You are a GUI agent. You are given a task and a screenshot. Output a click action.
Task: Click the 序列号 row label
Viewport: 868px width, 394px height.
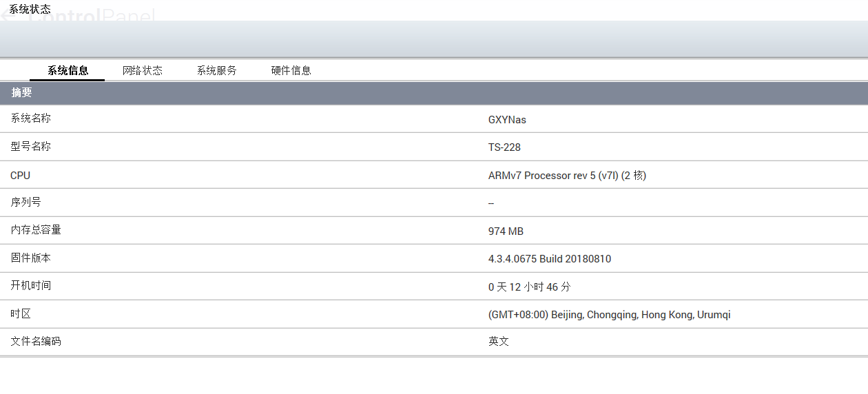25,203
